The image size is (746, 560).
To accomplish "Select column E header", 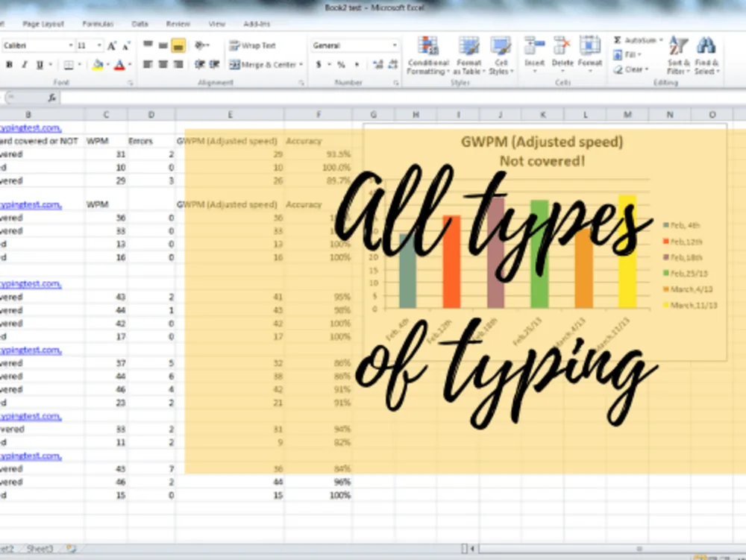I will click(x=230, y=115).
